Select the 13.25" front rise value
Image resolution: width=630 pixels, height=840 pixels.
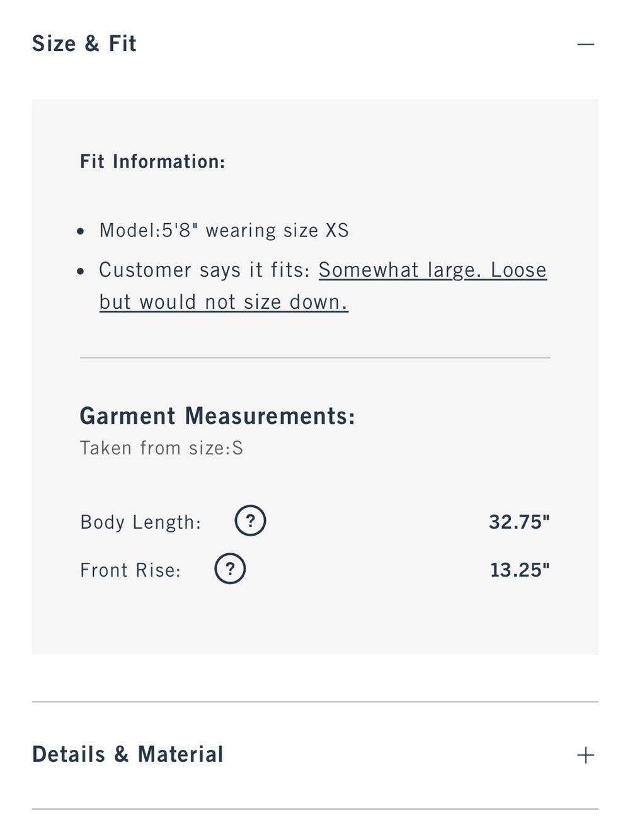[520, 570]
